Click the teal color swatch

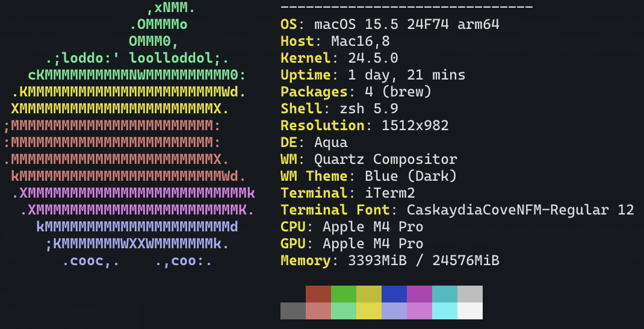point(444,294)
